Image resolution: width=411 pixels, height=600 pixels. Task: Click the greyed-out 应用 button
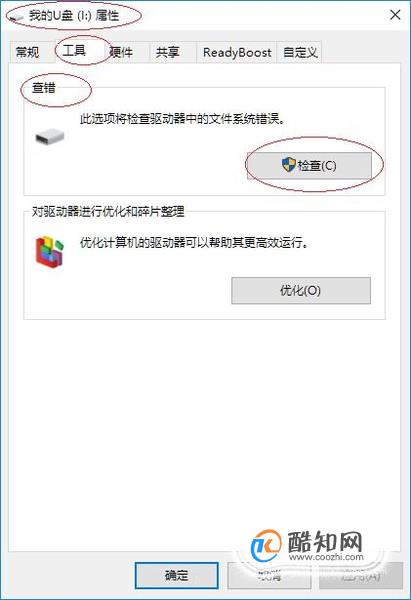(x=361, y=575)
